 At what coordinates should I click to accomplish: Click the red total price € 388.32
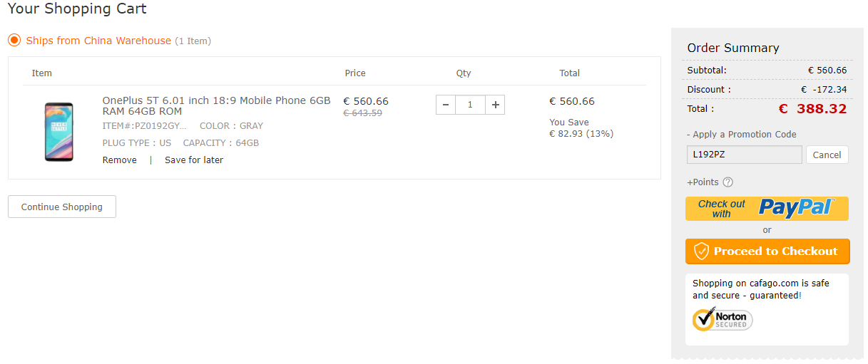point(812,109)
